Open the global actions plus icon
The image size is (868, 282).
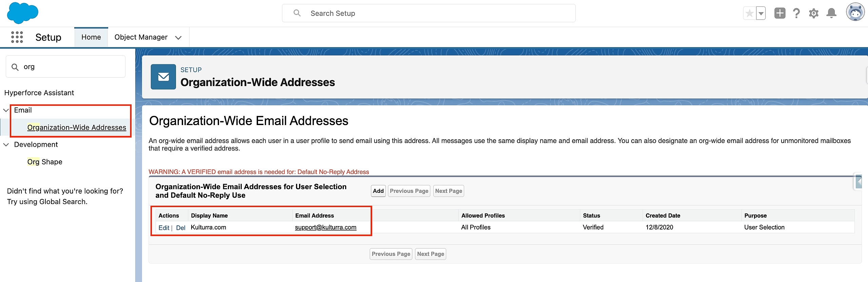(x=780, y=13)
